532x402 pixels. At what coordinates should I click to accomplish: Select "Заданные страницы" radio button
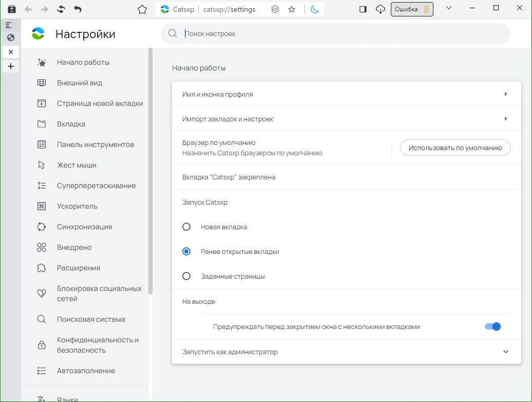[x=186, y=276]
